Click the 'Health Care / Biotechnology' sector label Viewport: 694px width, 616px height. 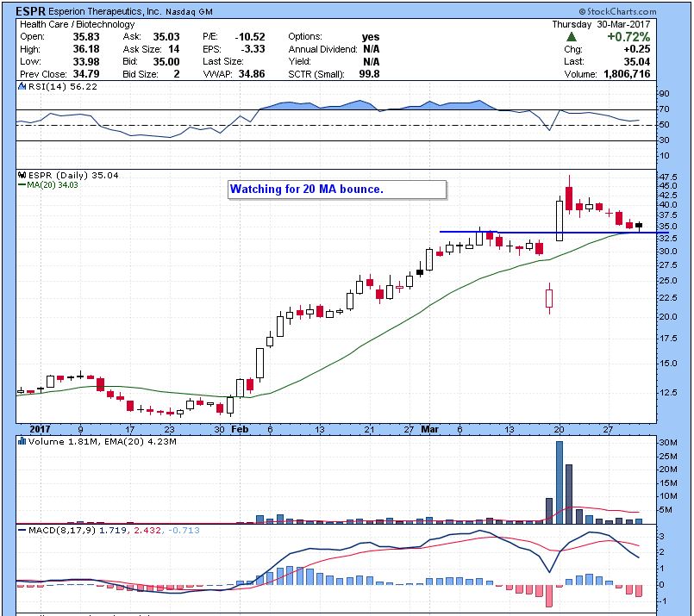[x=77, y=24]
